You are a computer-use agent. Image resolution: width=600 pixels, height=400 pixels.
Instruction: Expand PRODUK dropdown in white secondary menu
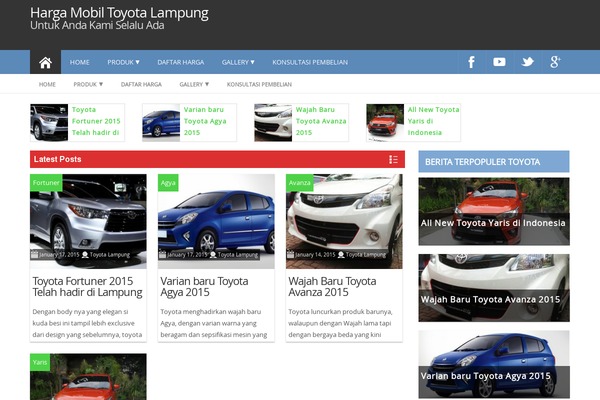(88, 84)
